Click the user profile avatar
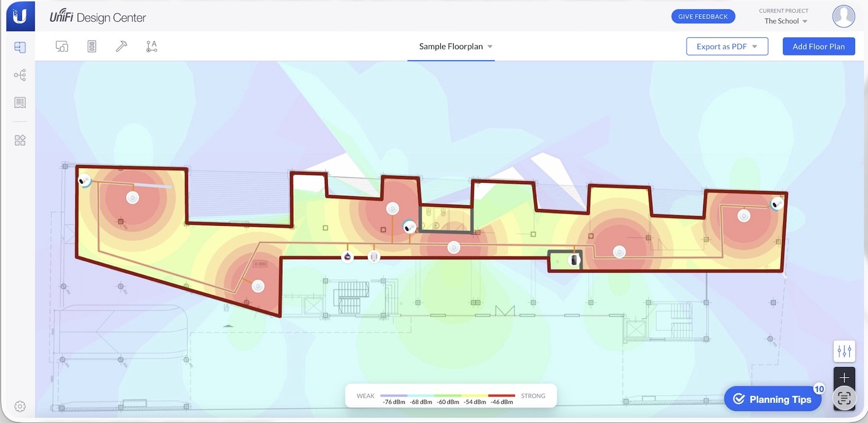This screenshot has height=423, width=868. tap(843, 16)
